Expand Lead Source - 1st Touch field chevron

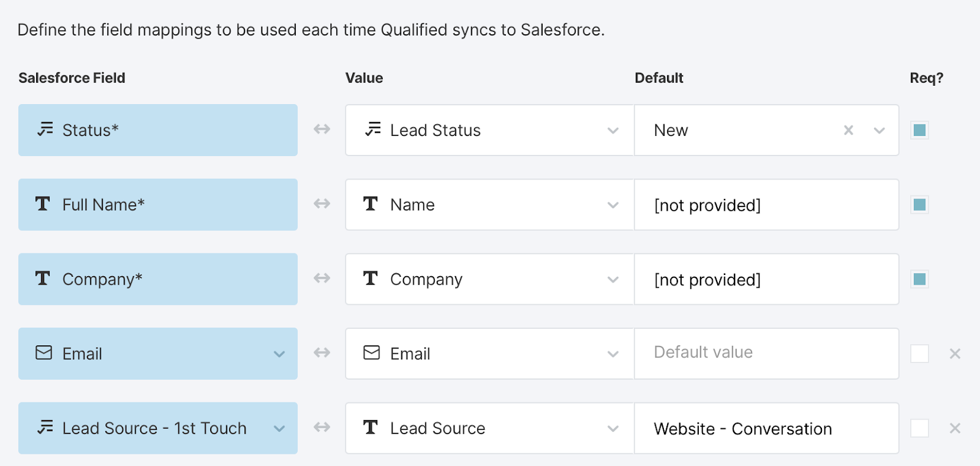point(279,429)
